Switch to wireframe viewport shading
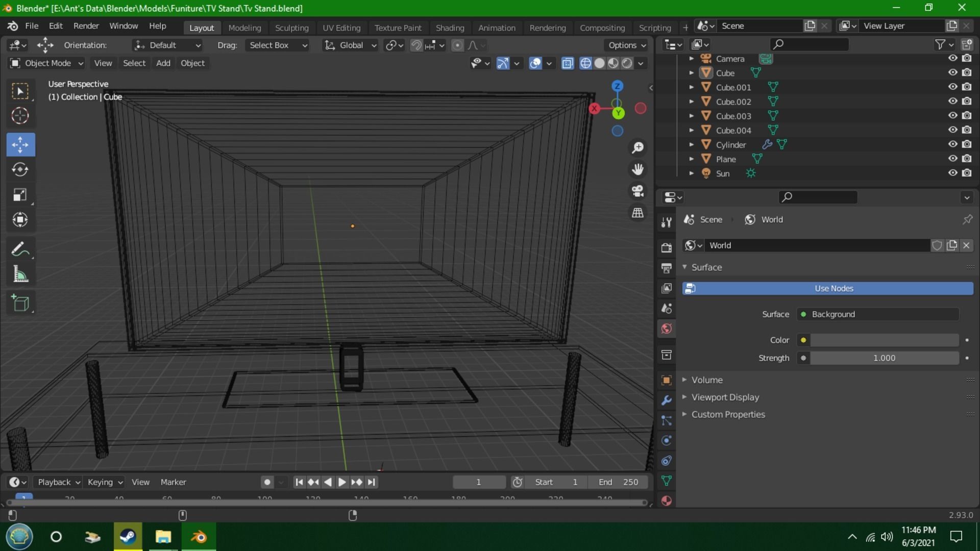 tap(586, 63)
